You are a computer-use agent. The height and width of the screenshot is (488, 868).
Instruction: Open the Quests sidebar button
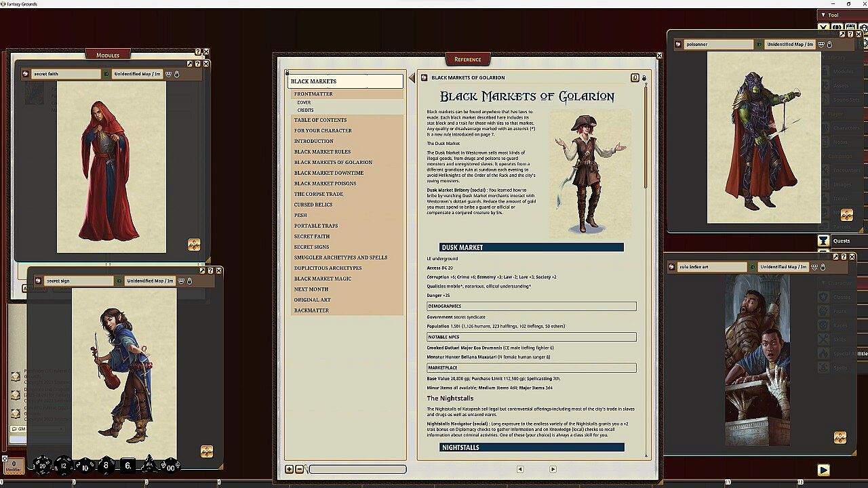(842, 241)
